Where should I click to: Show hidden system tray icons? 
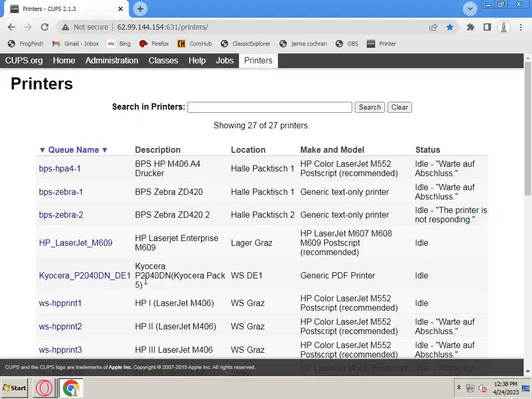[x=459, y=388]
